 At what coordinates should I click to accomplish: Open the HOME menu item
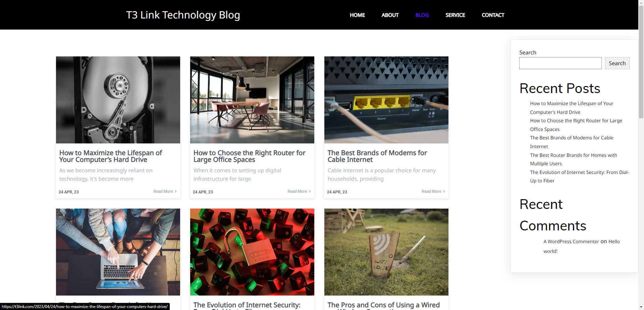coord(357,15)
